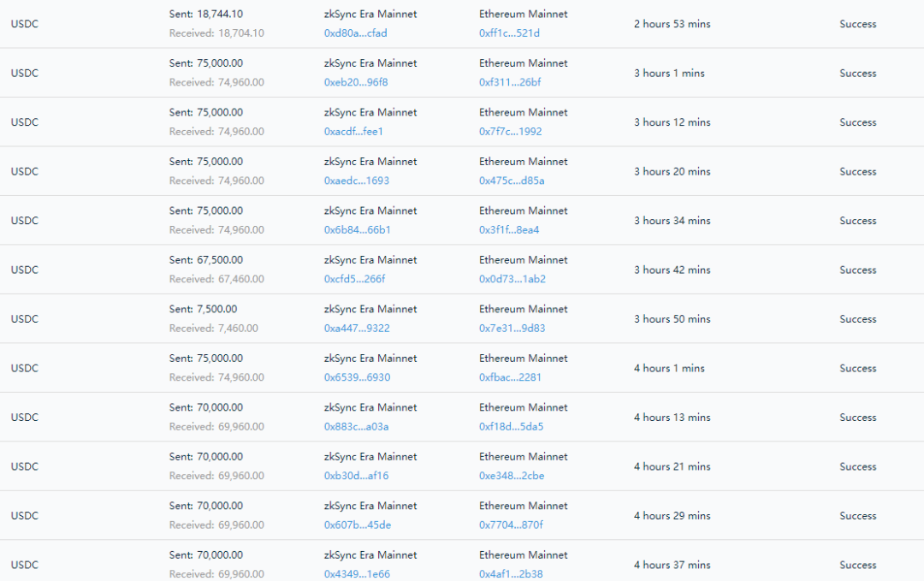View the 0xf18d...5da5 destination transaction
Image resolution: width=924 pixels, height=581 pixels.
pos(511,427)
